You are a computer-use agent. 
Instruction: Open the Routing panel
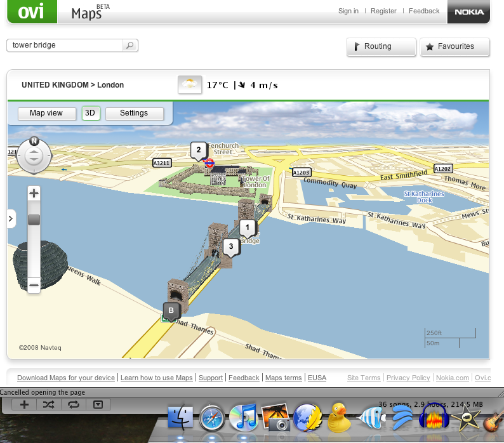click(381, 46)
